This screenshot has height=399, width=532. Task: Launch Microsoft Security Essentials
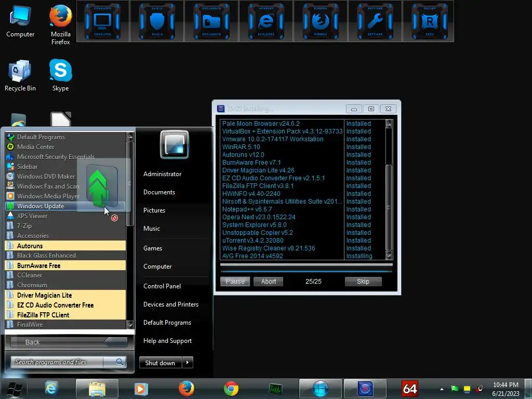[65, 157]
